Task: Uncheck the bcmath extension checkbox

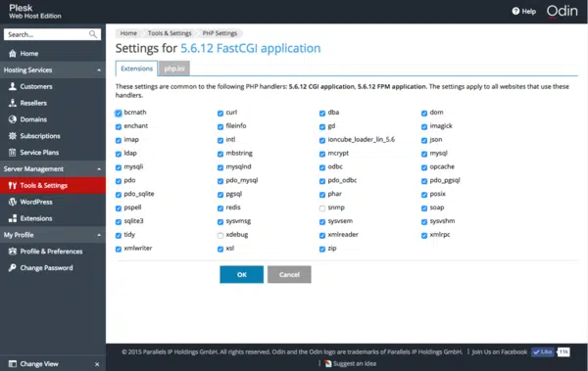Action: tap(119, 113)
